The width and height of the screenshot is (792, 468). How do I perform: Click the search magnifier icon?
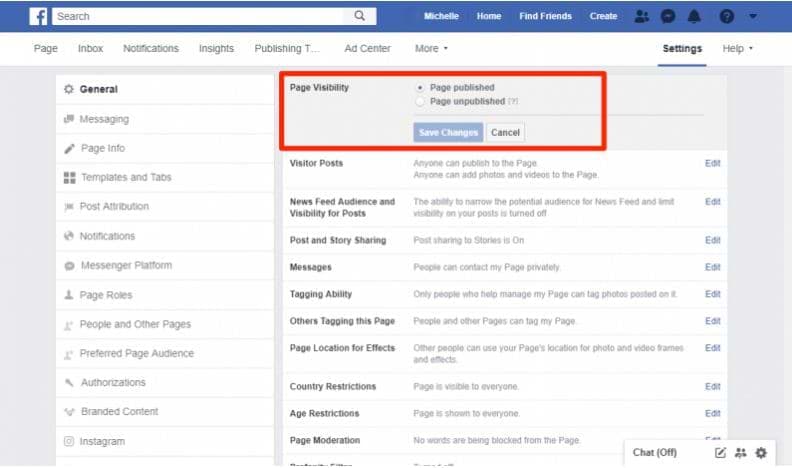(360, 16)
